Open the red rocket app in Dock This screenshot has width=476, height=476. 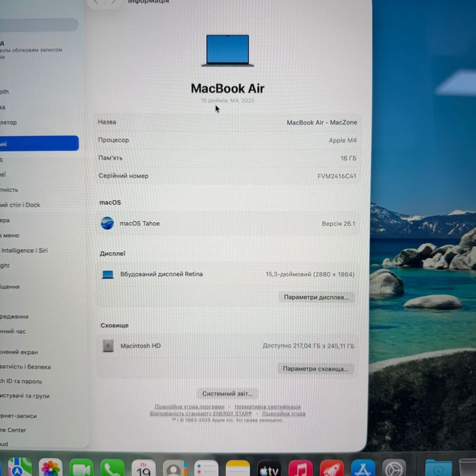pos(332,469)
